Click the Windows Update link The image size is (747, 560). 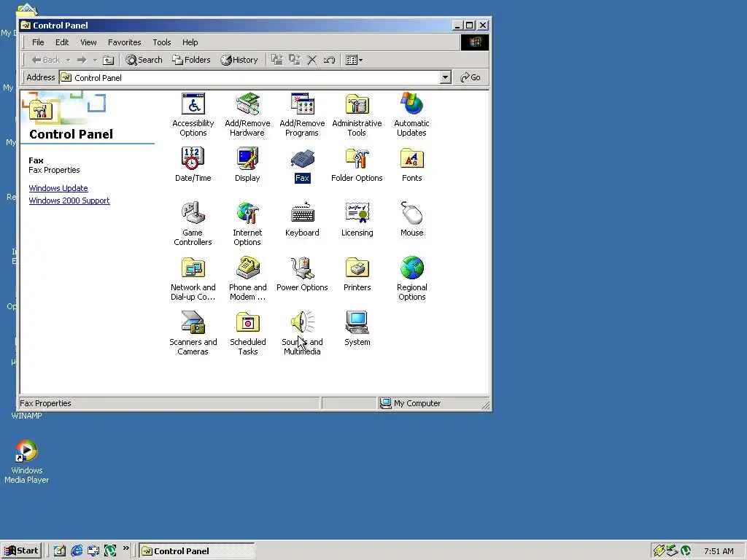coord(58,188)
